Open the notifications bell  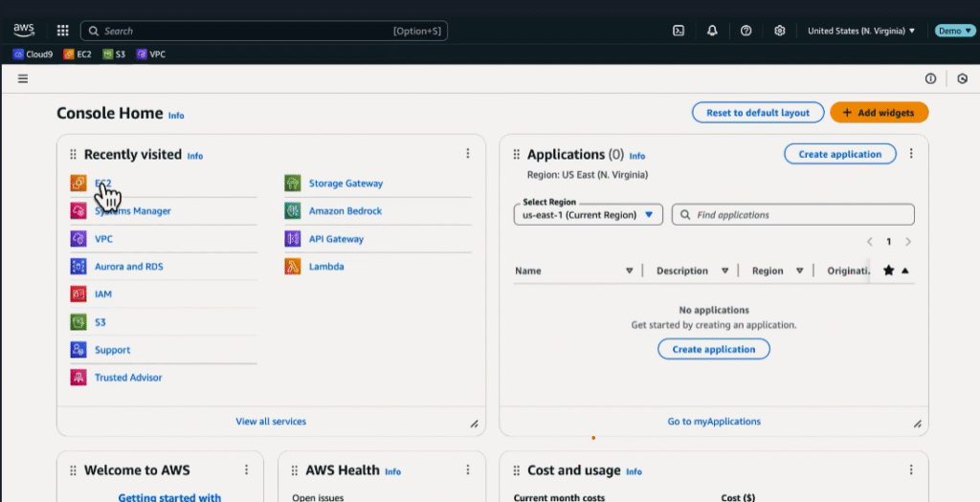(x=712, y=31)
